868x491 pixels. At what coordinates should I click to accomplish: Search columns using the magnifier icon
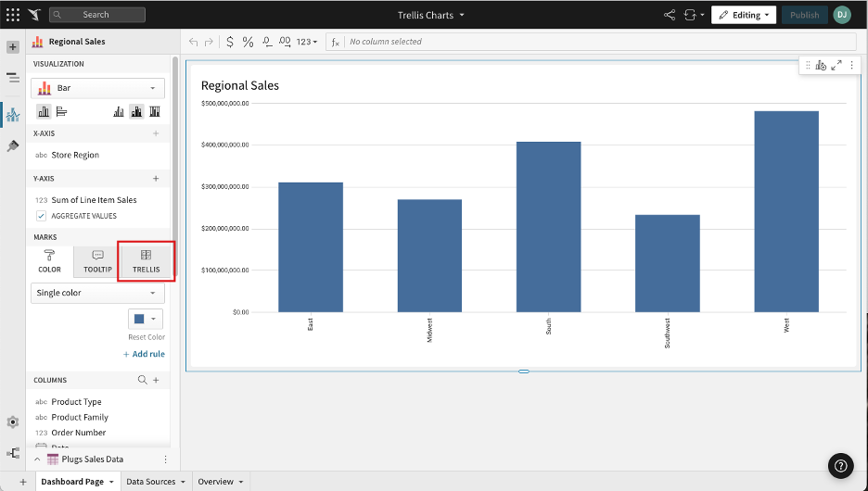(142, 380)
